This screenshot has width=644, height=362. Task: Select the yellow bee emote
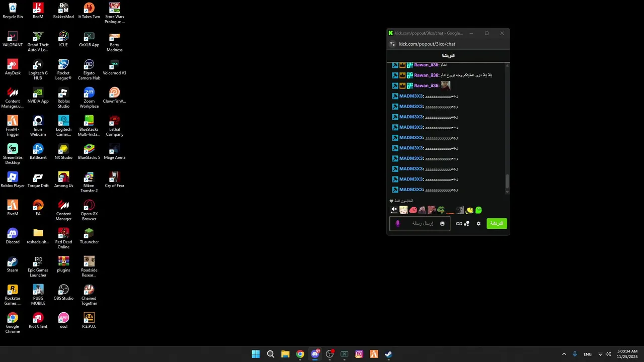click(x=469, y=210)
